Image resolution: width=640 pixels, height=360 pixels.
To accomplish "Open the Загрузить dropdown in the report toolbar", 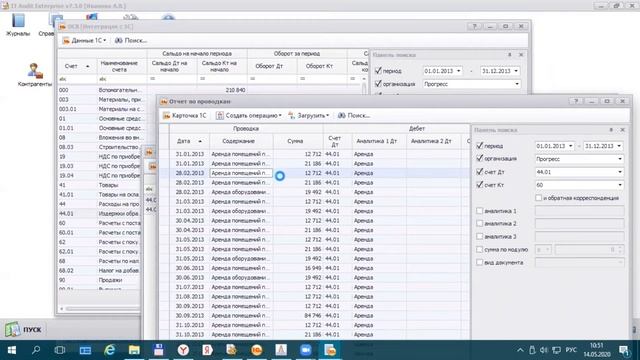I will click(309, 116).
